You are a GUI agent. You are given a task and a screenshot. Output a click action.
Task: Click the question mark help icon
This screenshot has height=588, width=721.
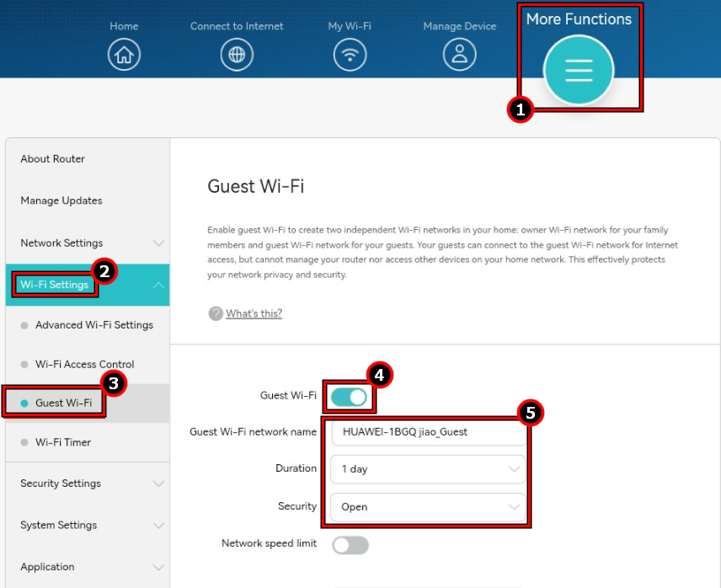216,313
